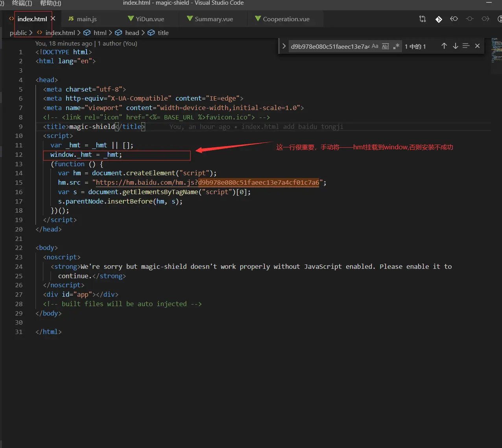Click '<div id="app"></div>' on line 27
Viewport: 502px width, 448px height.
tap(81, 294)
